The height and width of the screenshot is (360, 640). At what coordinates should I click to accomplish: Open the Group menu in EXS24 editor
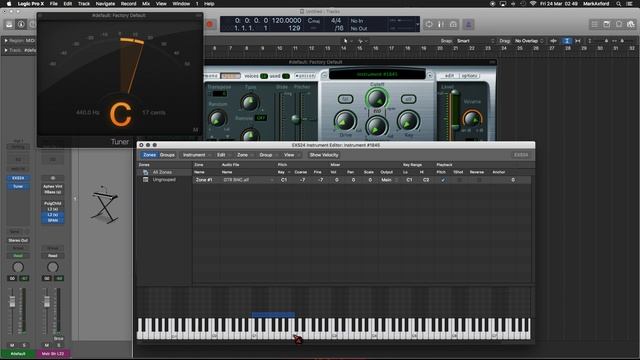tap(268, 155)
